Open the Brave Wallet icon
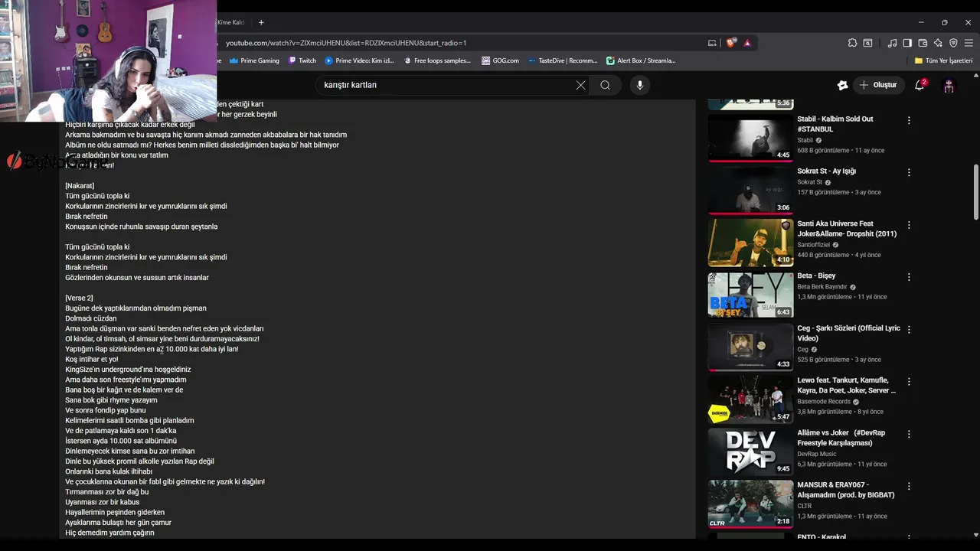 coord(923,43)
